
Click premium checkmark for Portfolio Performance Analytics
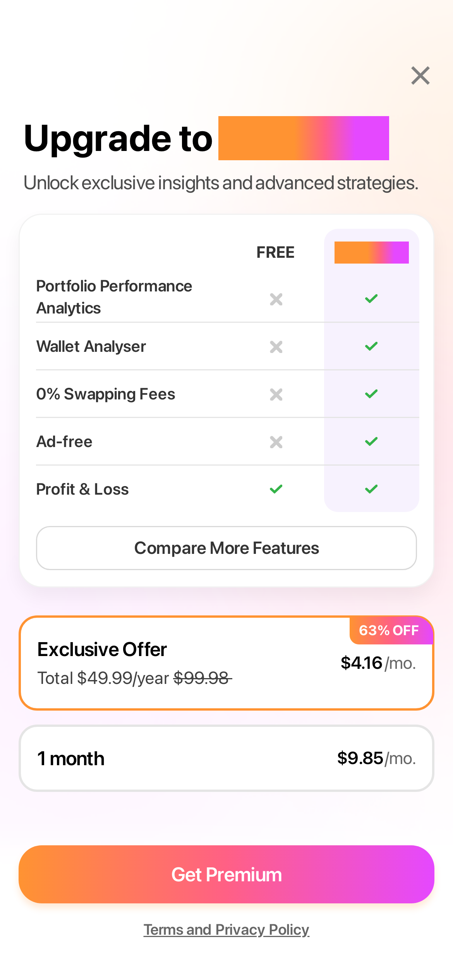tap(371, 298)
